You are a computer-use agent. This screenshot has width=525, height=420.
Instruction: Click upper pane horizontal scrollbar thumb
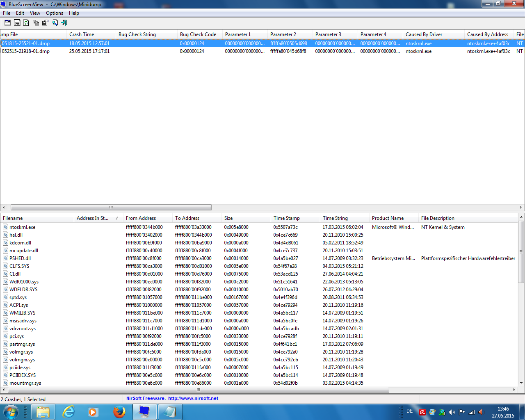[x=111, y=207]
